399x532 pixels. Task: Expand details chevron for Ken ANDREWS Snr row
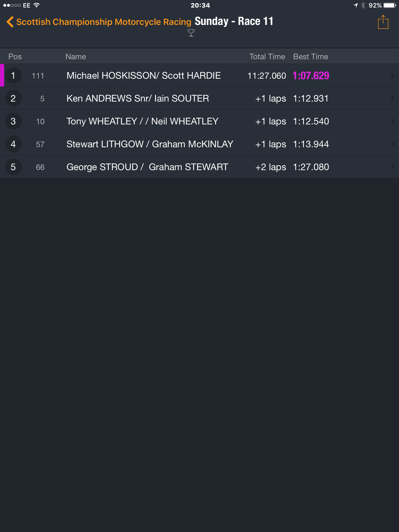(x=392, y=98)
